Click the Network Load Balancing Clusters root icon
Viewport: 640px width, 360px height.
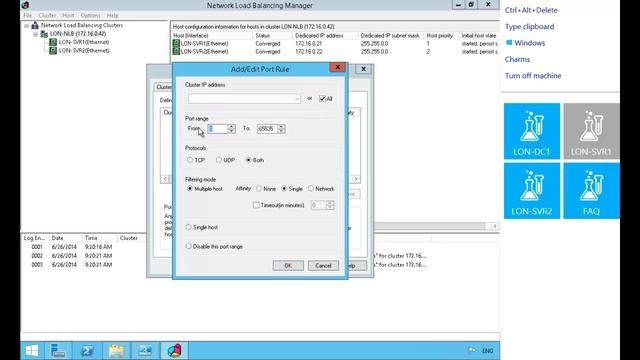pyautogui.click(x=35, y=25)
